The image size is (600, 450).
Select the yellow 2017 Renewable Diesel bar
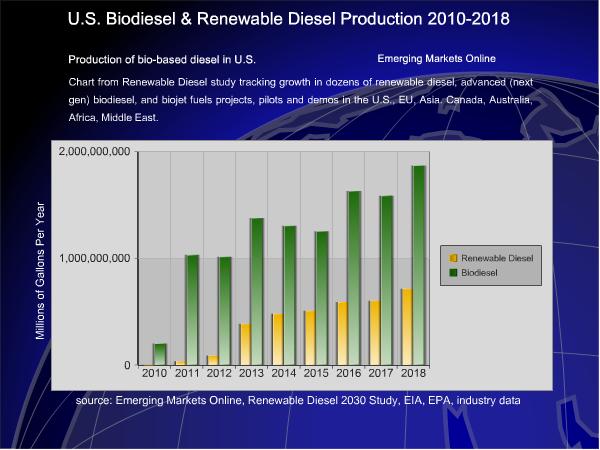point(374,333)
